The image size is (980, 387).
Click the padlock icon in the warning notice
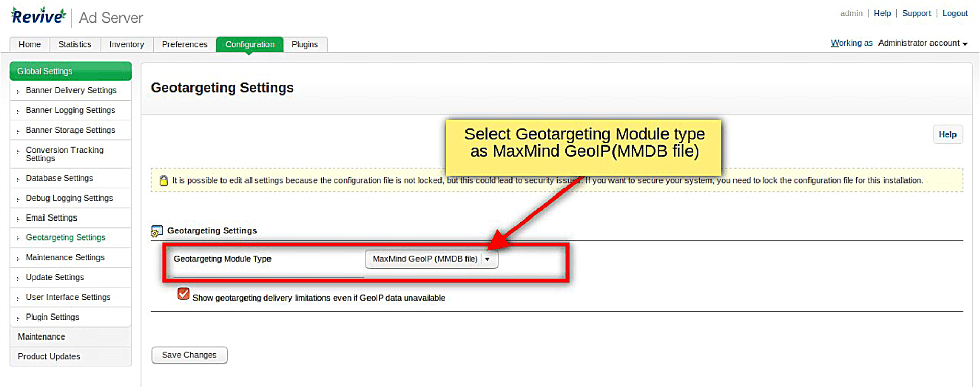163,181
